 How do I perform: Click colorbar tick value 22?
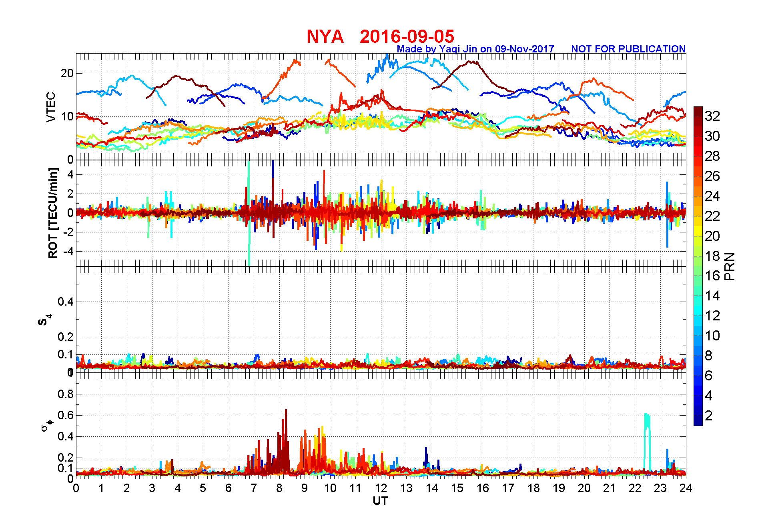(x=712, y=216)
